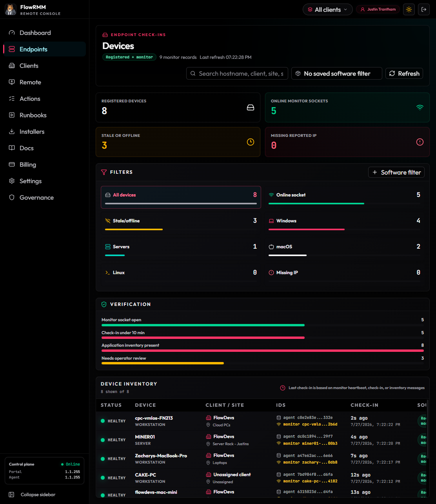Toggle the light/dark theme sun icon
The image size is (436, 504).
(x=409, y=9)
